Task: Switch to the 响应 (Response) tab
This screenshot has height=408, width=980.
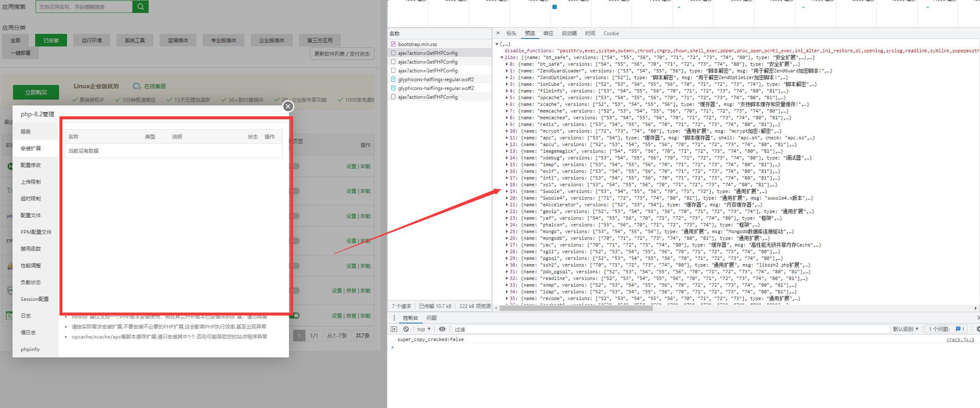Action: pyautogui.click(x=548, y=33)
